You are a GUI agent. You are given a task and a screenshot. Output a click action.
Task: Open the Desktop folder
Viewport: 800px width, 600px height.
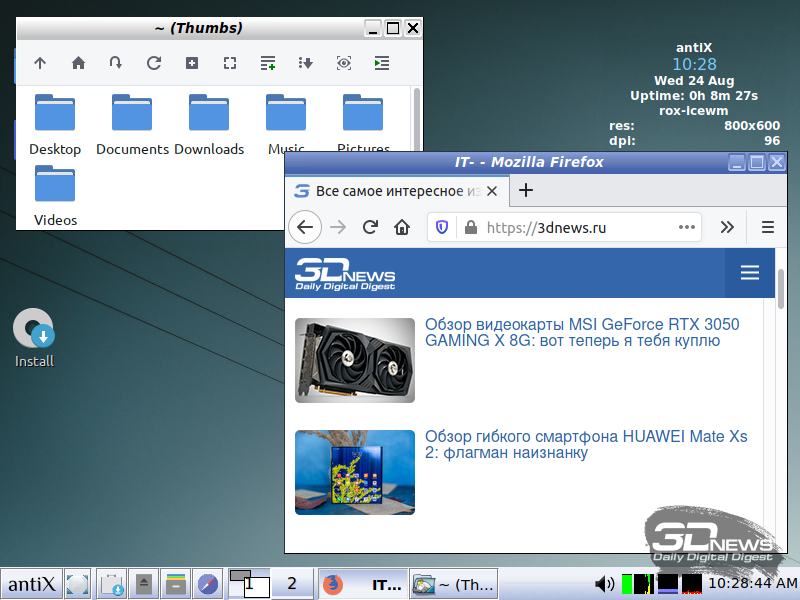point(55,125)
